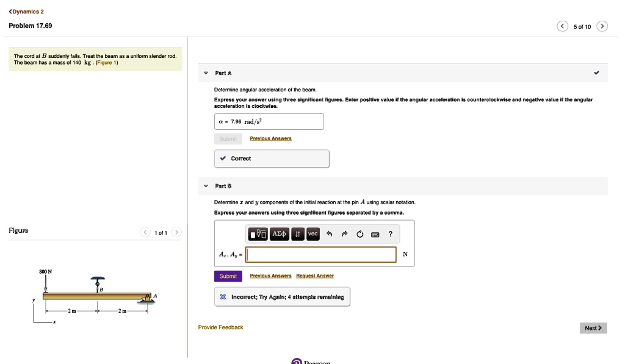Image resolution: width=625 pixels, height=364 pixels.
Task: Undo the last answer edit
Action: 330,234
